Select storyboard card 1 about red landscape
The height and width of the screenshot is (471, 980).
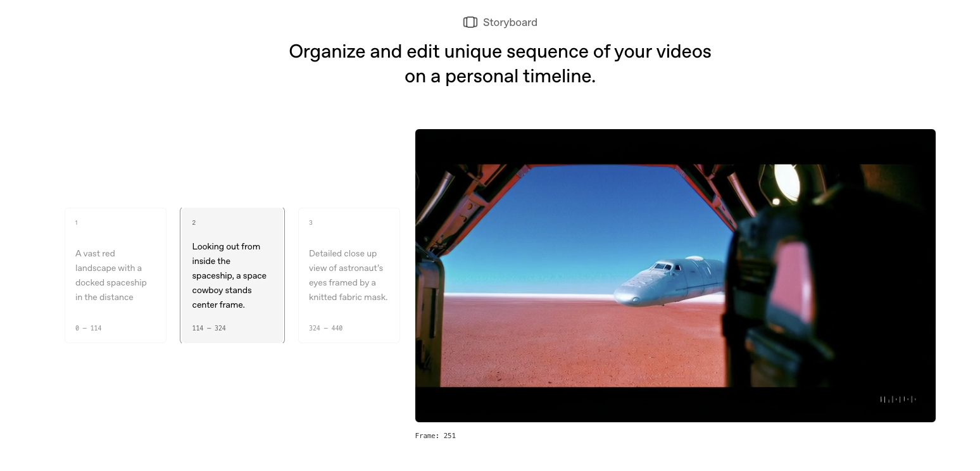pyautogui.click(x=115, y=275)
